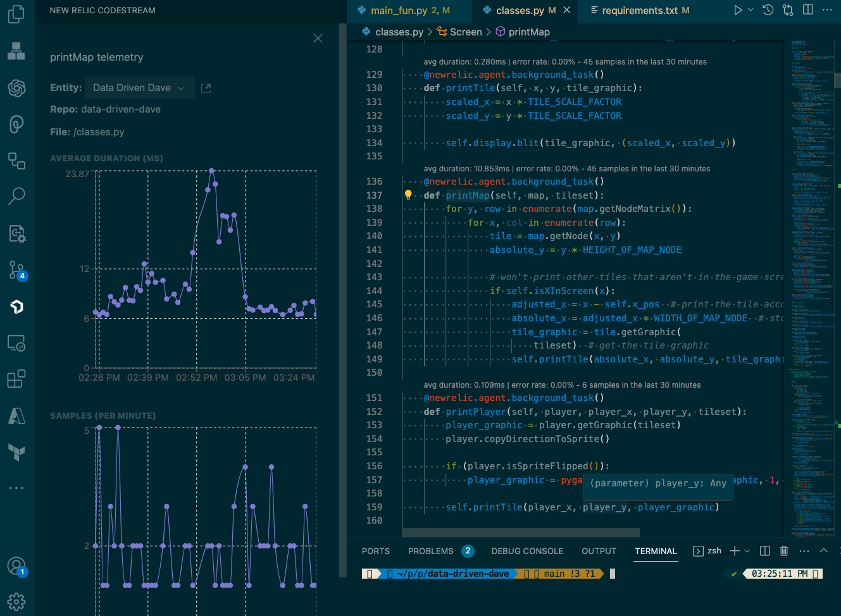Open the Explorer view in activity bar

[x=16, y=14]
